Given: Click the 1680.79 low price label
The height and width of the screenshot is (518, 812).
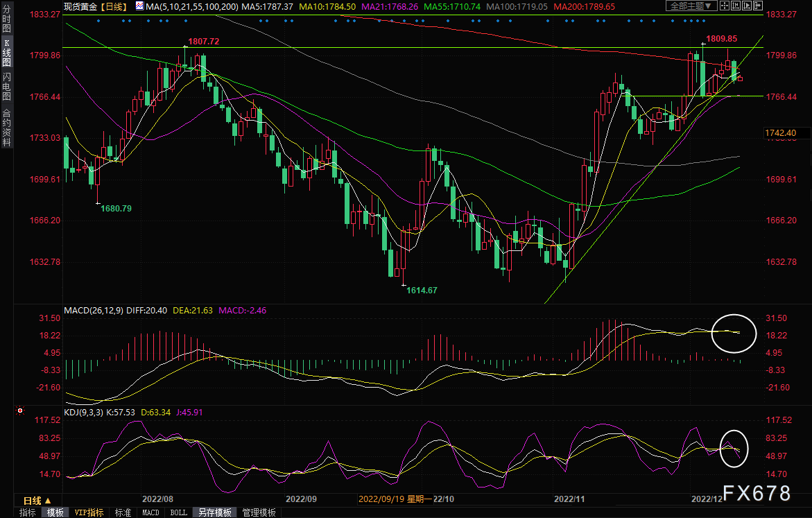Looking at the screenshot, I should (116, 208).
